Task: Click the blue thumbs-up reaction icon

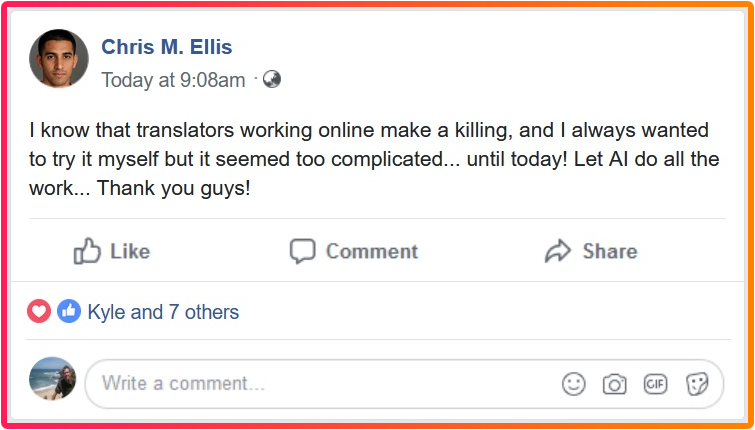Action: 68,311
